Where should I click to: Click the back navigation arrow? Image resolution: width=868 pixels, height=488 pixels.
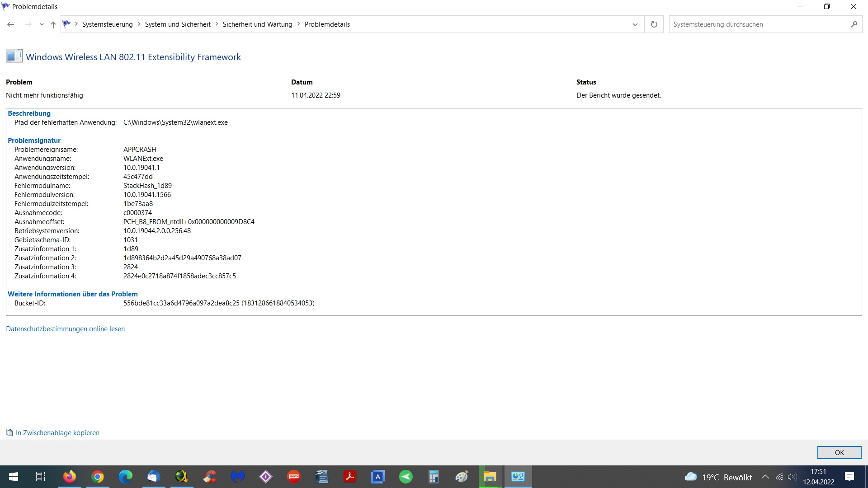[11, 24]
